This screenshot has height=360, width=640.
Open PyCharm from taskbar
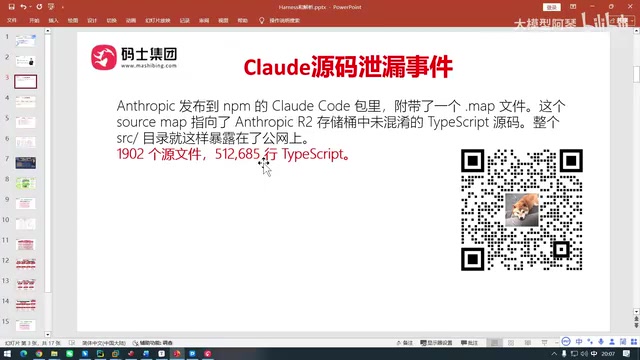tap(100, 353)
